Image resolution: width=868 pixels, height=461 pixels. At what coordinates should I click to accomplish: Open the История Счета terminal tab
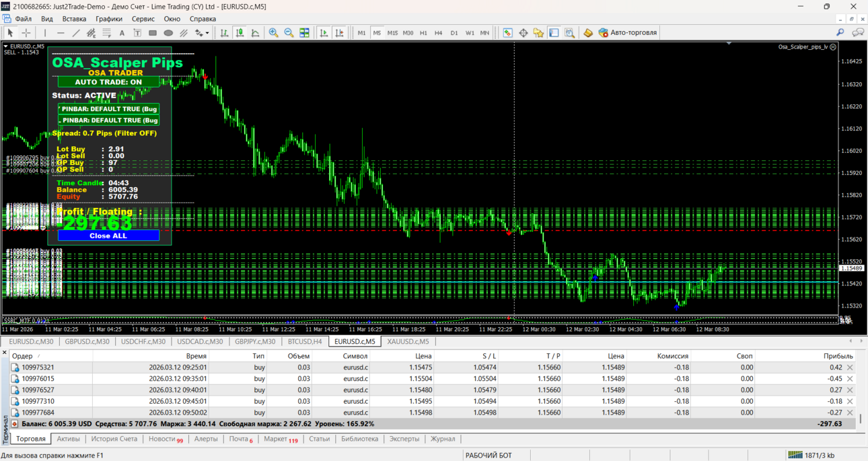click(x=114, y=439)
